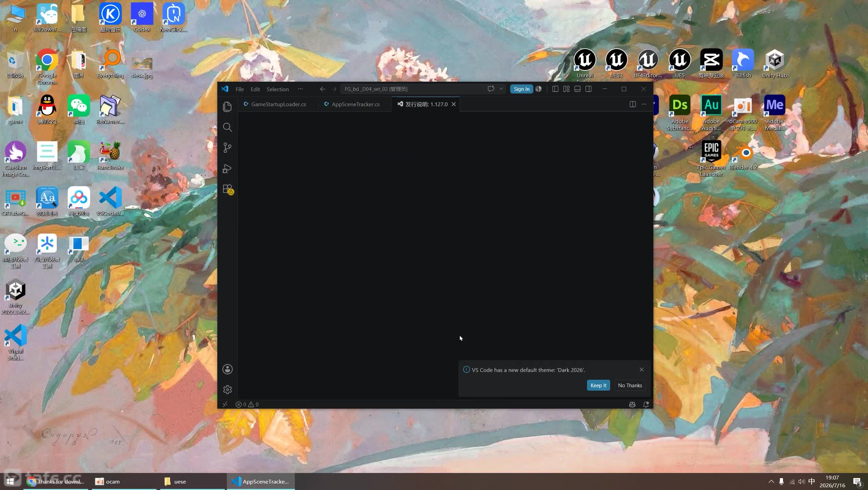
Task: Click the Sign In button
Action: pyautogui.click(x=521, y=89)
